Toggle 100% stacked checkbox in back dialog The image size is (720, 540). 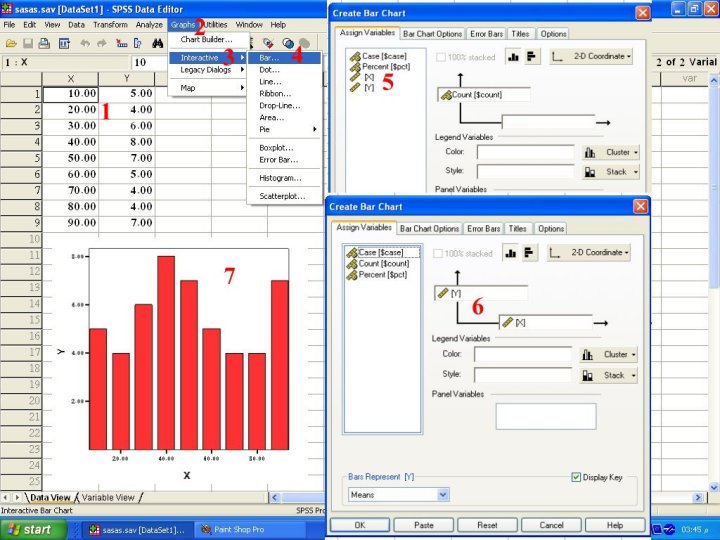pyautogui.click(x=441, y=57)
